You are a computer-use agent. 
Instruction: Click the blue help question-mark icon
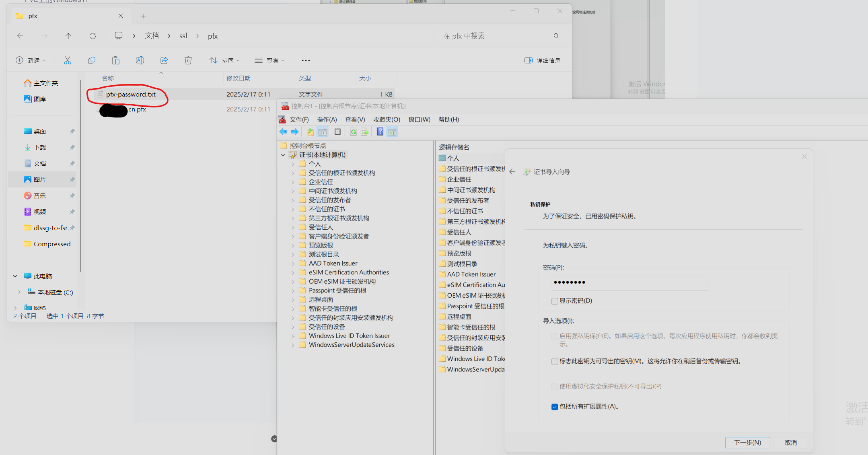(x=380, y=132)
